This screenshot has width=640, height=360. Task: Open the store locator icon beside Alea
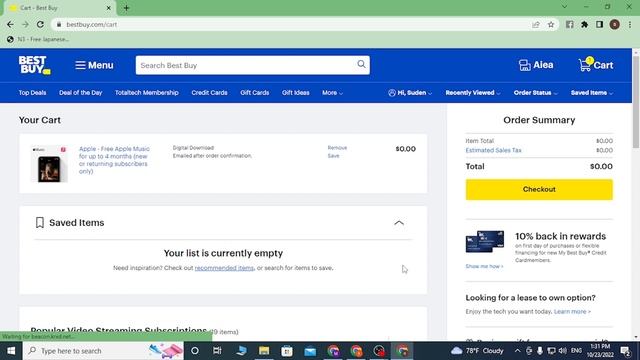524,65
